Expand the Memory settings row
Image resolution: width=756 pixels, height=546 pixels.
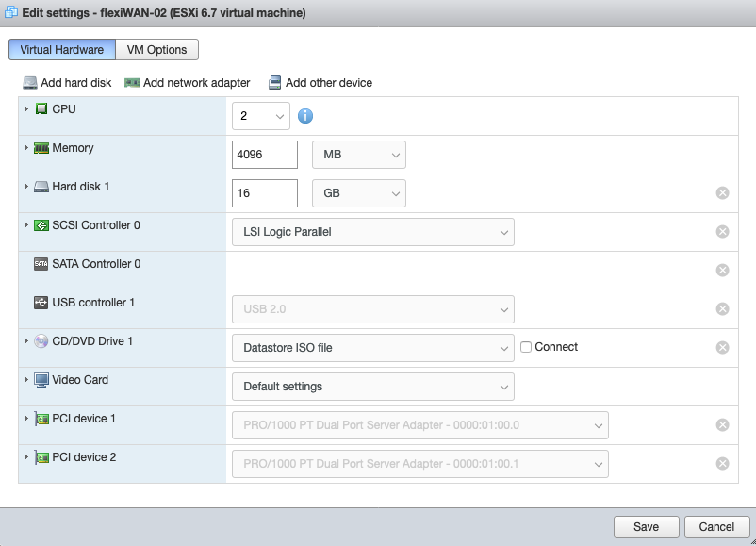click(x=26, y=148)
